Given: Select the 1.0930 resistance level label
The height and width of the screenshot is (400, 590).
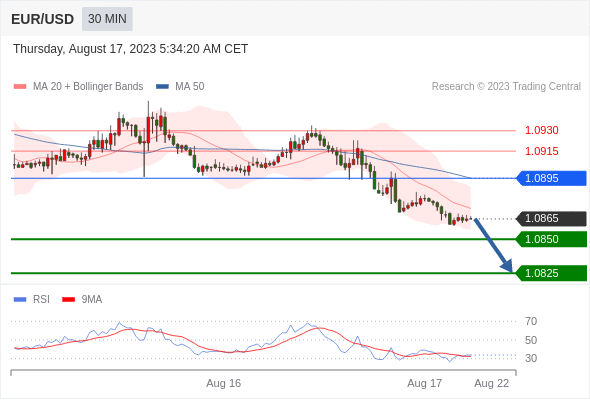Looking at the screenshot, I should point(541,131).
